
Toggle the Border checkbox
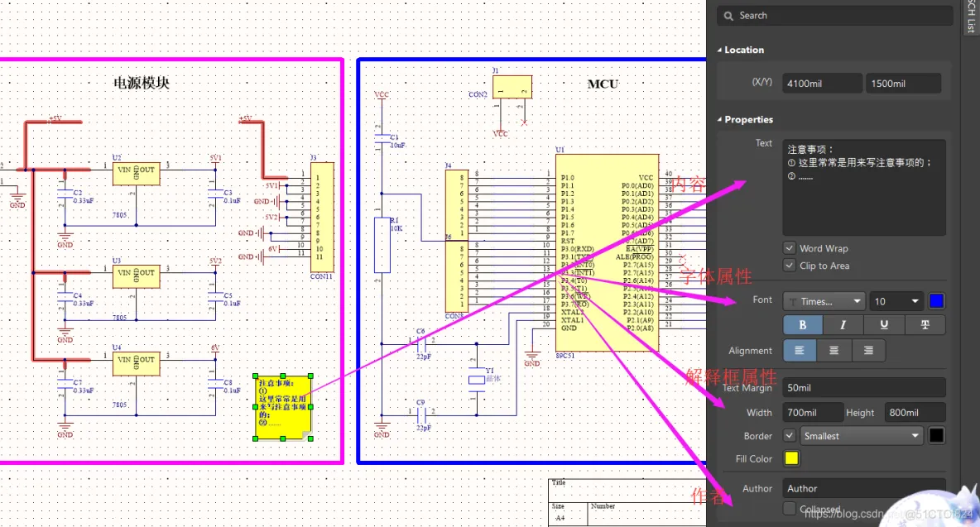point(790,435)
